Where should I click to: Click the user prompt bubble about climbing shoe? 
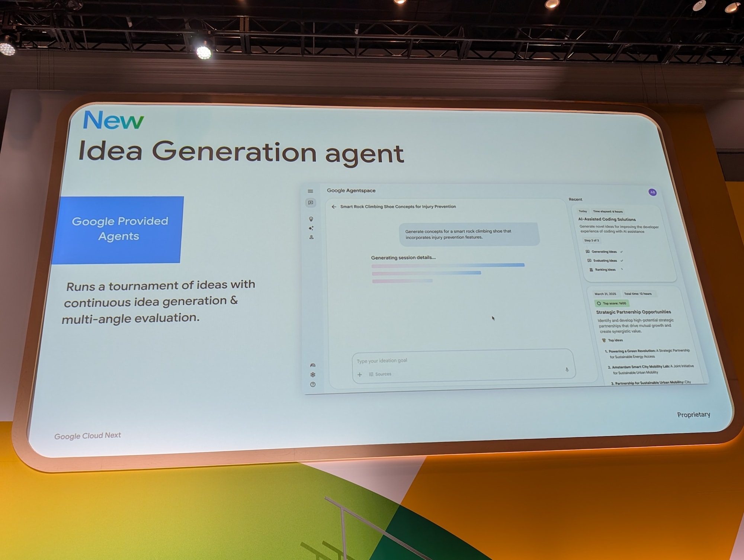[x=469, y=234]
